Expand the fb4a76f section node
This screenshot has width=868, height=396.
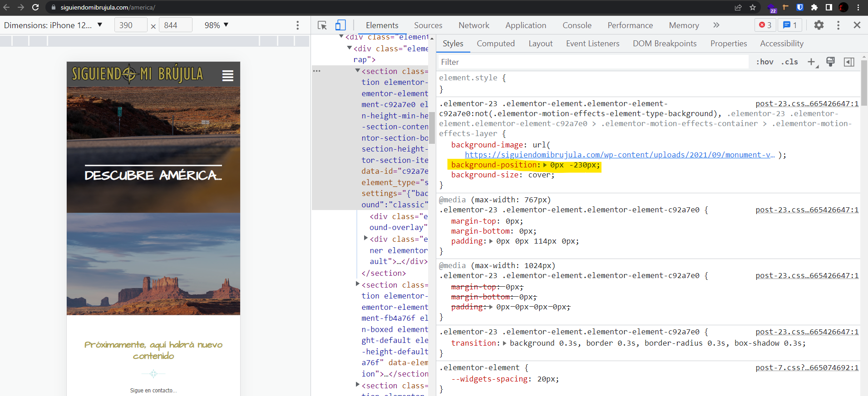pyautogui.click(x=358, y=284)
